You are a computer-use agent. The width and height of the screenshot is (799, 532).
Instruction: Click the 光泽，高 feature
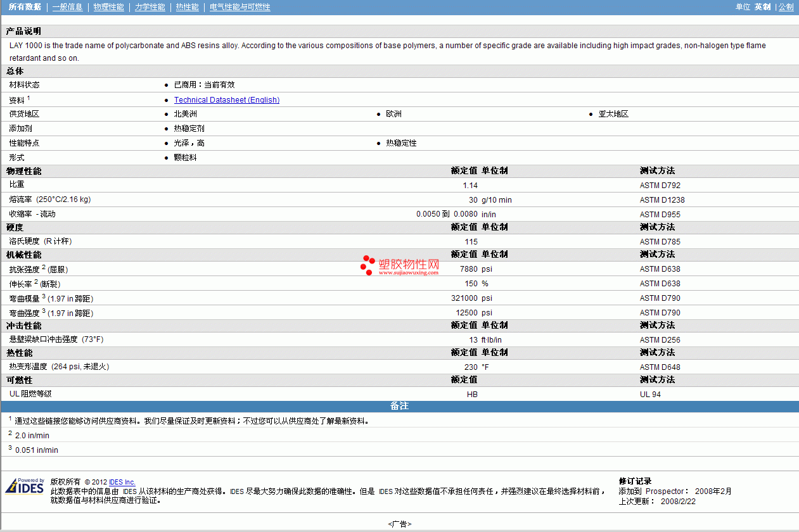click(189, 143)
